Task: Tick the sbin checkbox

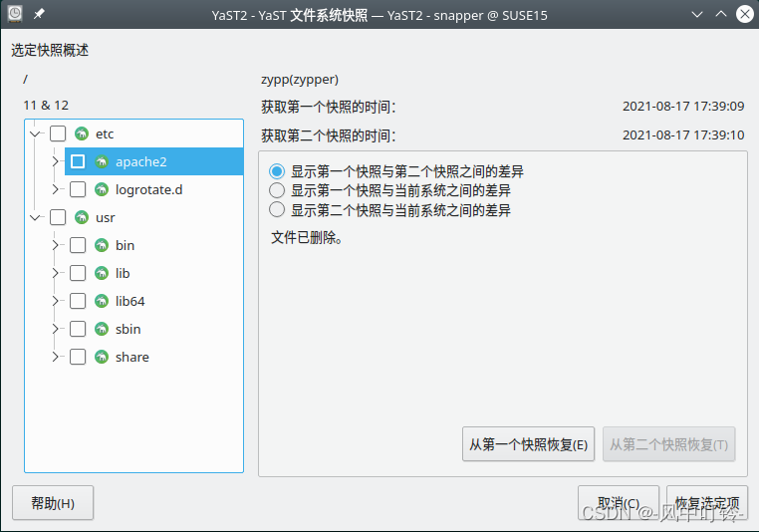Action: [x=78, y=329]
